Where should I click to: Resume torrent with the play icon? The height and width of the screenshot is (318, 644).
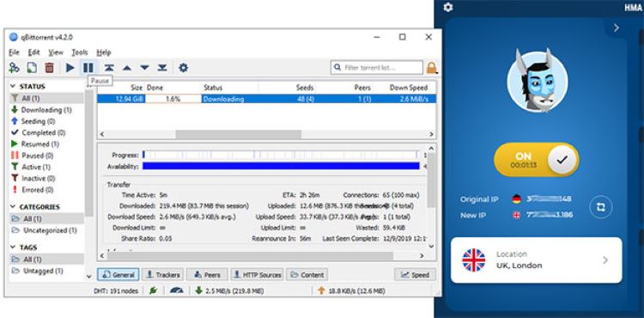(x=70, y=68)
